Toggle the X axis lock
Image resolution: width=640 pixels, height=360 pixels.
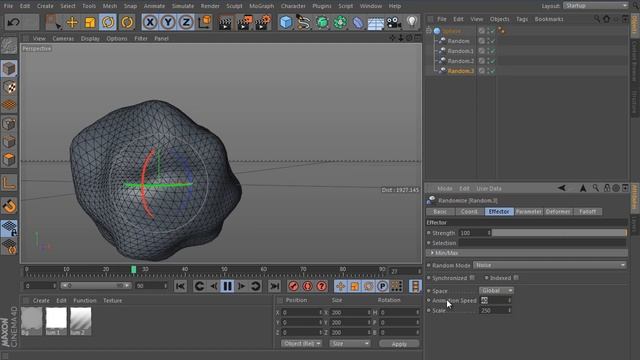pyautogui.click(x=150, y=22)
